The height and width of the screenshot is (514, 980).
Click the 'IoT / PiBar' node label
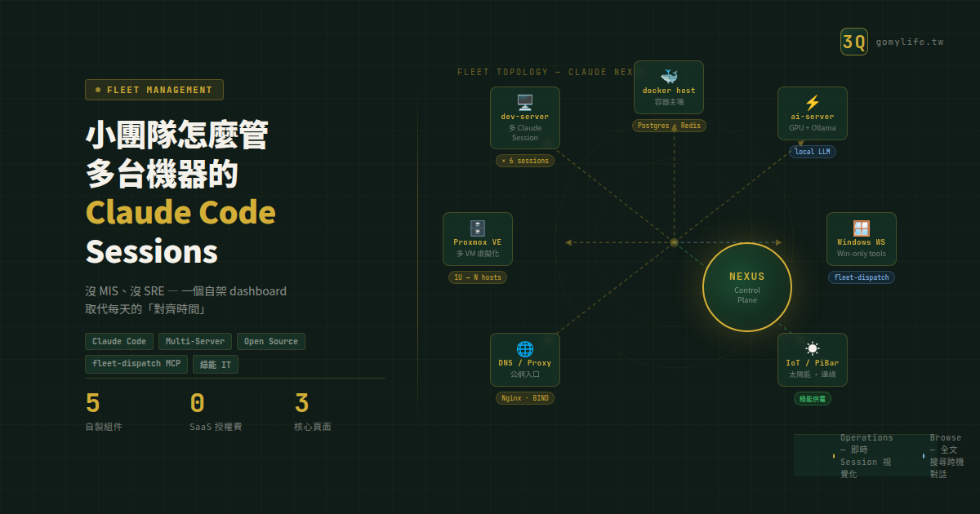813,363
